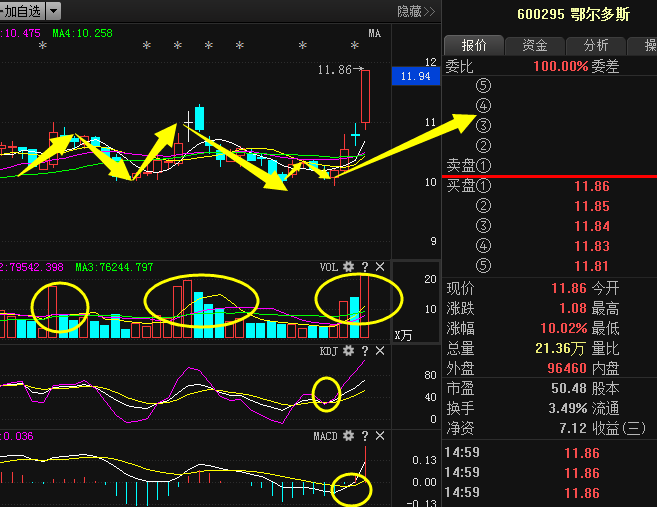Screen dimensions: 657x507
Task: Click the 外盘 96460 value
Action: 567,368
